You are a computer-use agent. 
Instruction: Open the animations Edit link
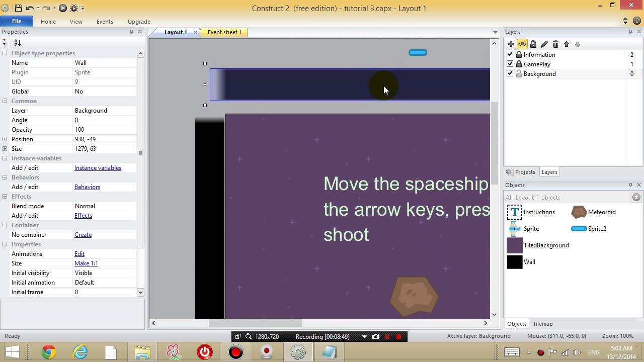tap(79, 254)
